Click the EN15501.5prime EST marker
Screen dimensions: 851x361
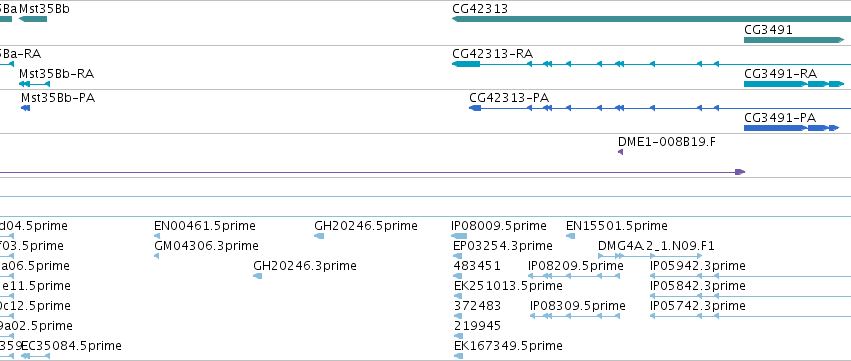pos(570,236)
